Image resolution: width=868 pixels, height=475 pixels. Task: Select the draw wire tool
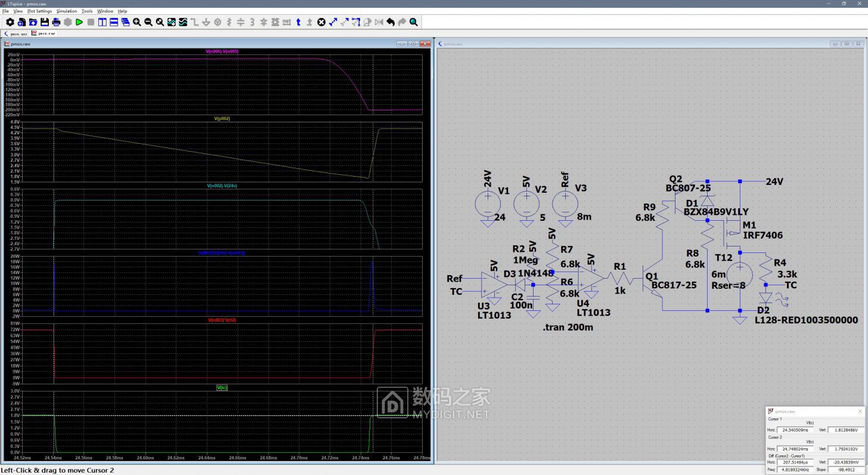tap(194, 22)
